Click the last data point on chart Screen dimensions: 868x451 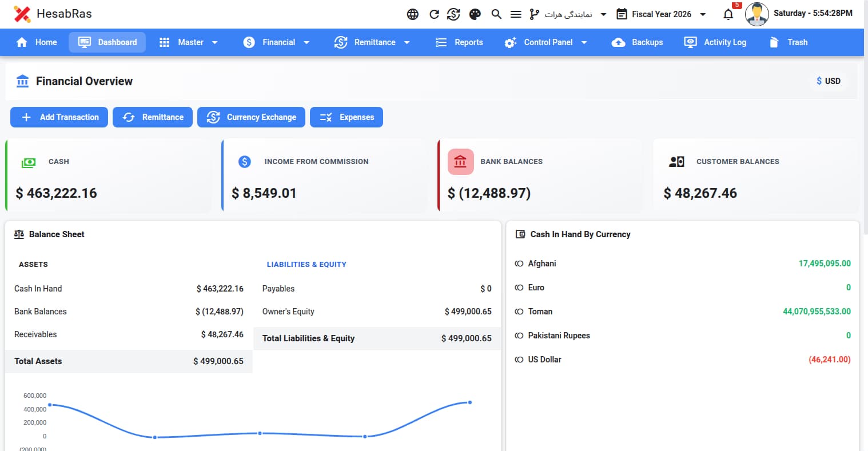pos(470,402)
